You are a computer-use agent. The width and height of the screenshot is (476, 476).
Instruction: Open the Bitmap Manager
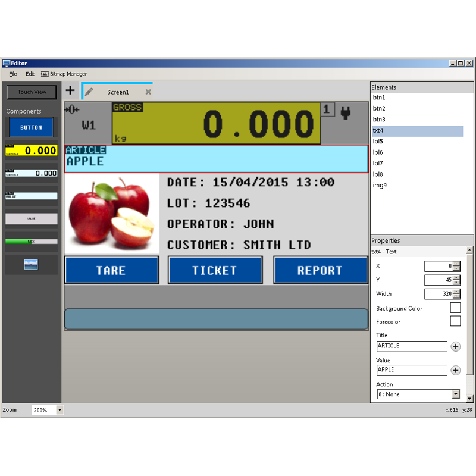tap(64, 74)
